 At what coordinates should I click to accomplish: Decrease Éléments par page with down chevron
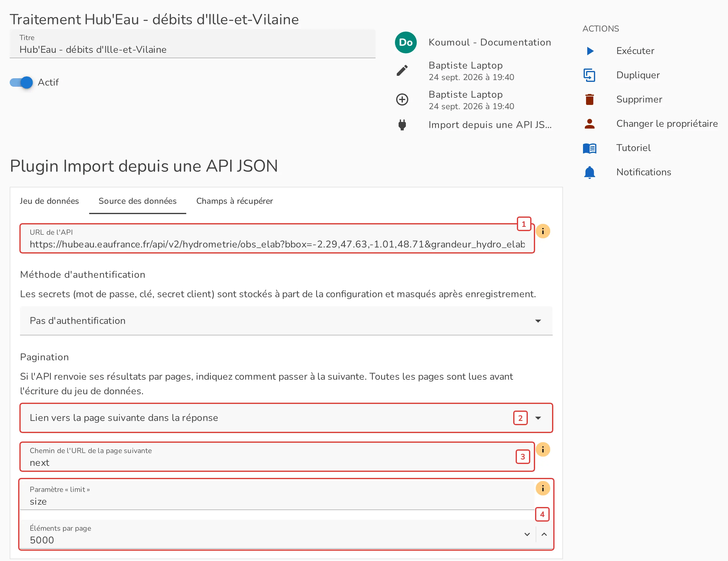527,534
